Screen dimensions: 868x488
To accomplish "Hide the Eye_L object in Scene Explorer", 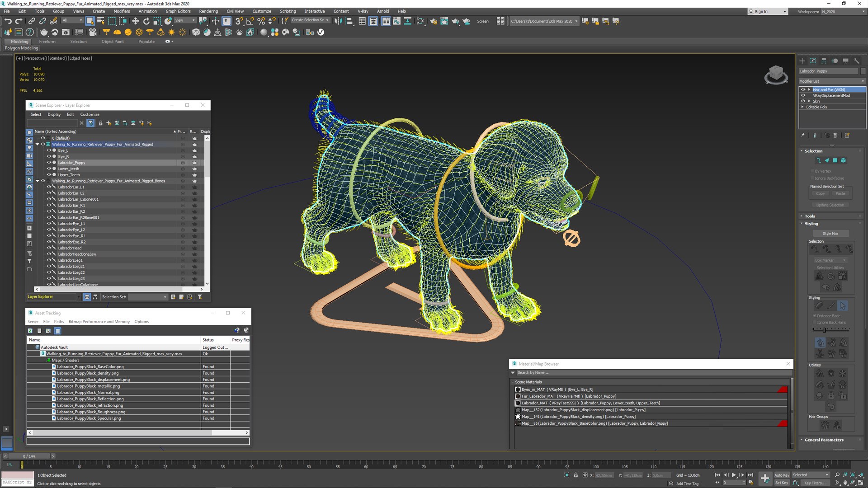I will [x=49, y=150].
